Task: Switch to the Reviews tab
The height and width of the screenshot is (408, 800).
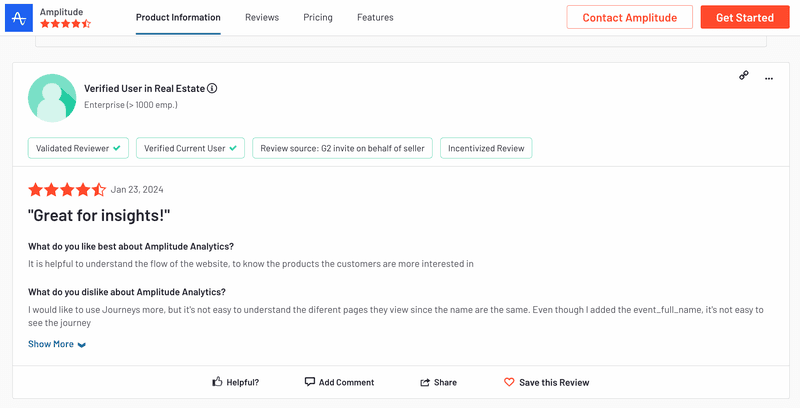Action: tap(262, 17)
